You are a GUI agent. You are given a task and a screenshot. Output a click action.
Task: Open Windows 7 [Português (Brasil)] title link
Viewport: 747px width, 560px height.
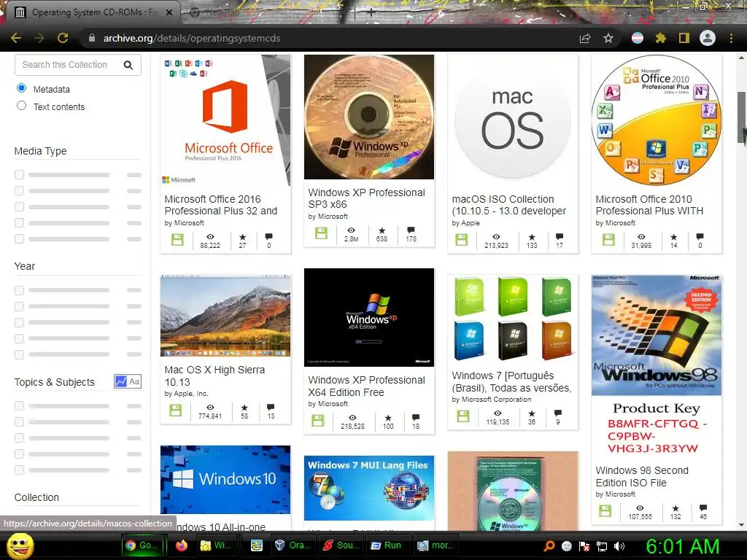coord(511,381)
